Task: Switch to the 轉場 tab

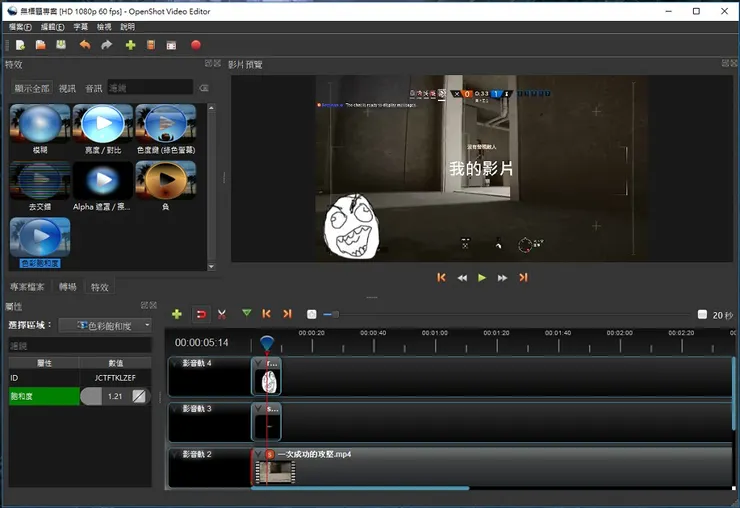Action: point(67,287)
